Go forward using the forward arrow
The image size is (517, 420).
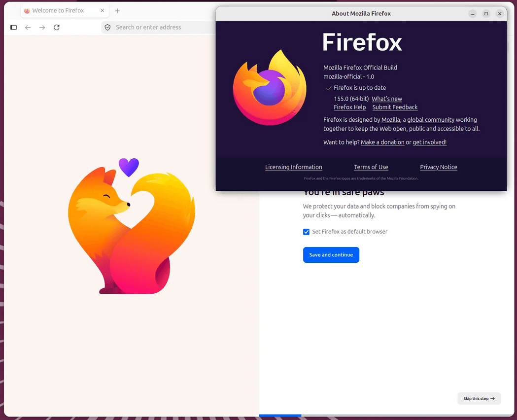[42, 28]
